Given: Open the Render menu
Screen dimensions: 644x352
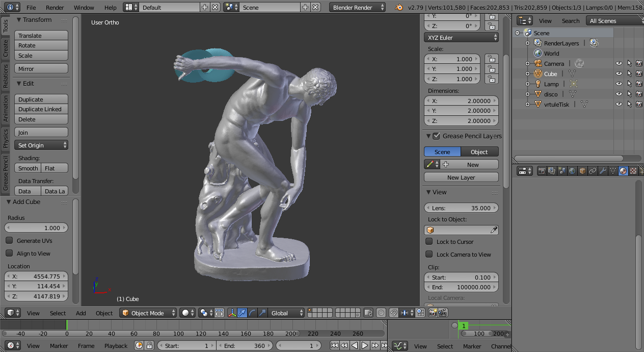Looking at the screenshot, I should [x=55, y=7].
